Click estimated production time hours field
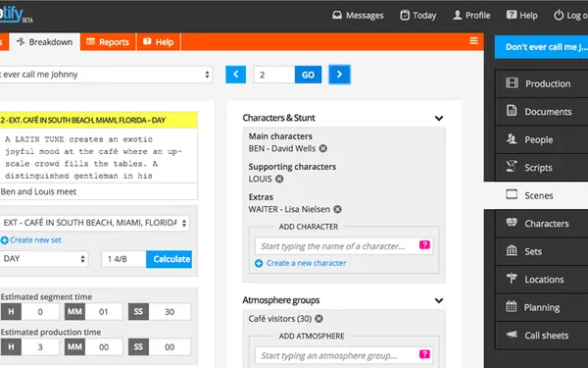 (40, 347)
